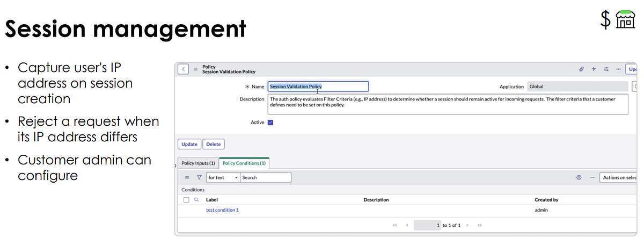
Task: Click the Description column header
Action: click(376, 199)
